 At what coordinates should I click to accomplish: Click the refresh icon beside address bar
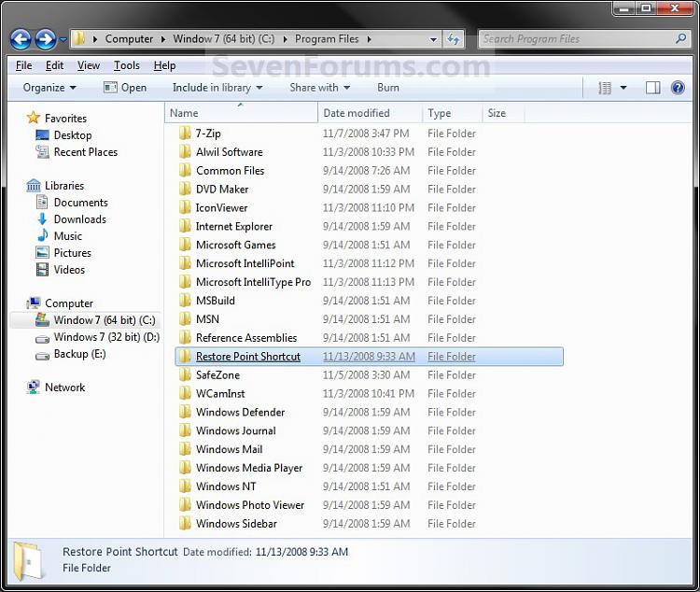coord(454,39)
